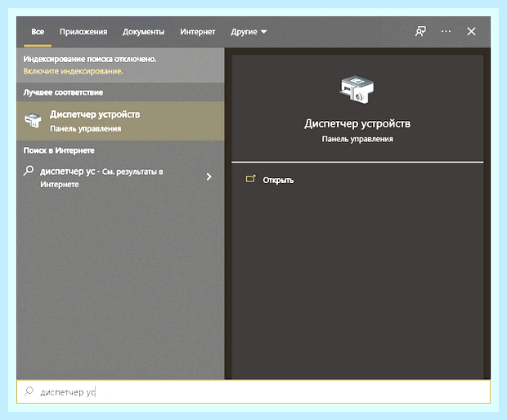Click Индексирование поиска отключено notice
507x420 pixels.
click(x=90, y=59)
